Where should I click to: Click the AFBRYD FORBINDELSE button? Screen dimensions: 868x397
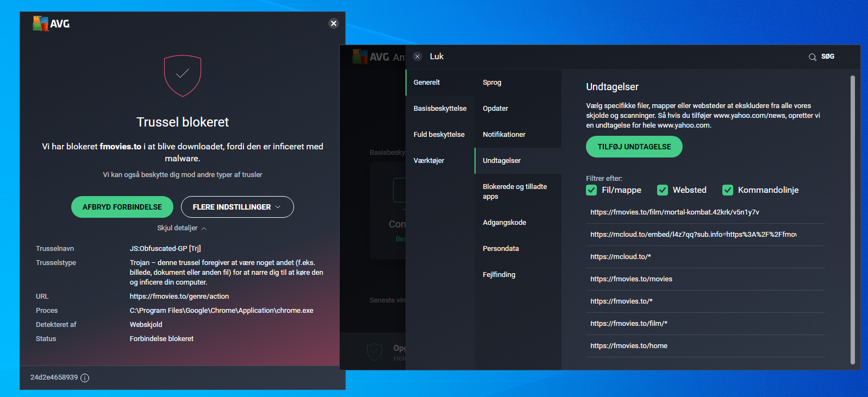122,207
